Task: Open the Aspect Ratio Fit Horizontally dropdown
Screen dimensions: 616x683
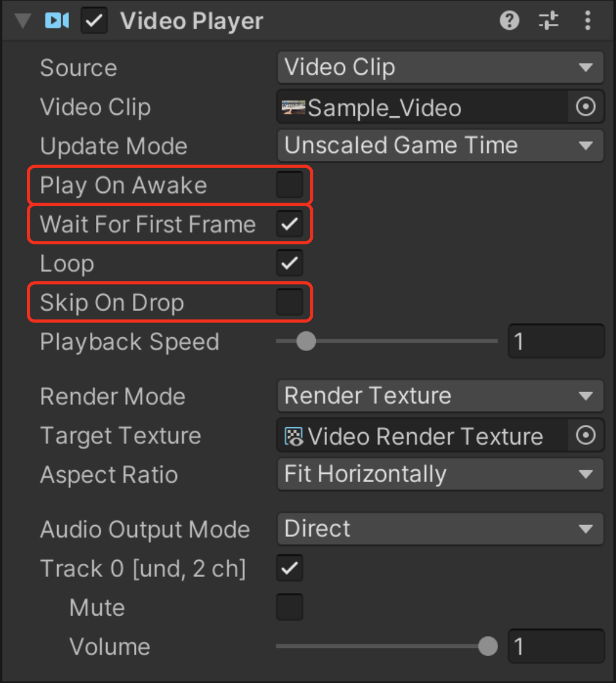Action: 440,474
